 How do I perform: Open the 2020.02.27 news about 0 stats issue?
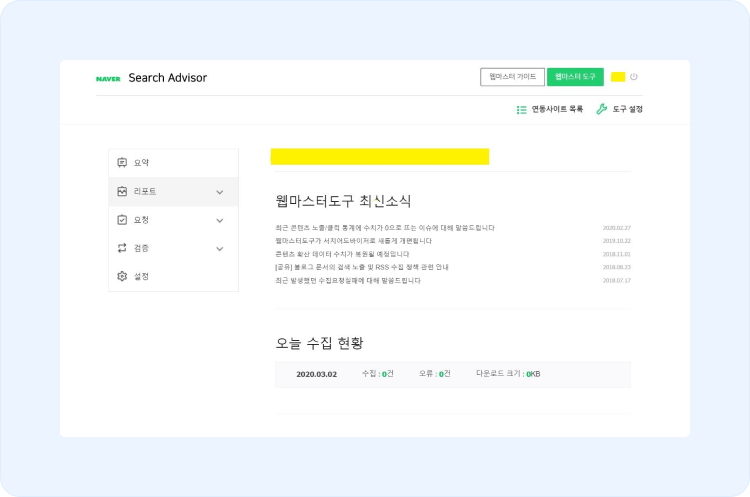point(385,228)
